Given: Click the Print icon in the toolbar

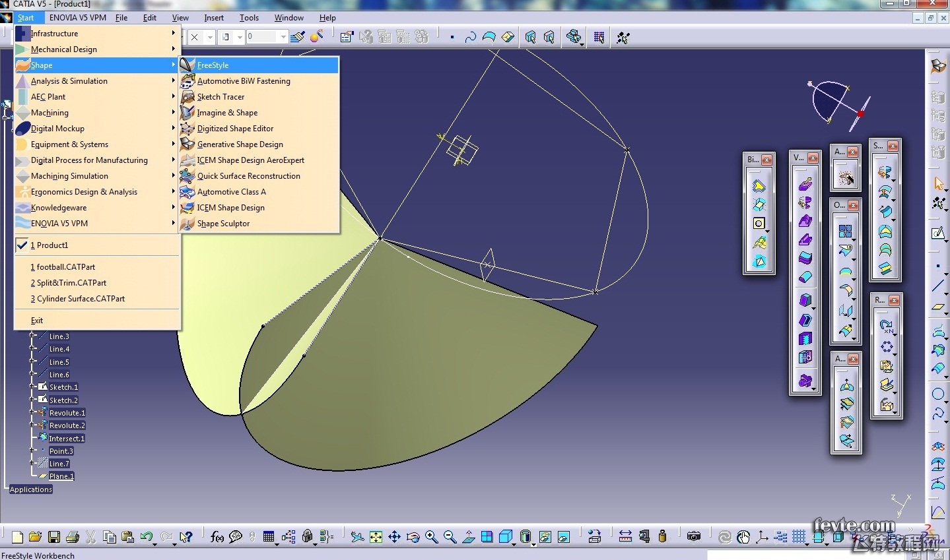Looking at the screenshot, I should [73, 537].
